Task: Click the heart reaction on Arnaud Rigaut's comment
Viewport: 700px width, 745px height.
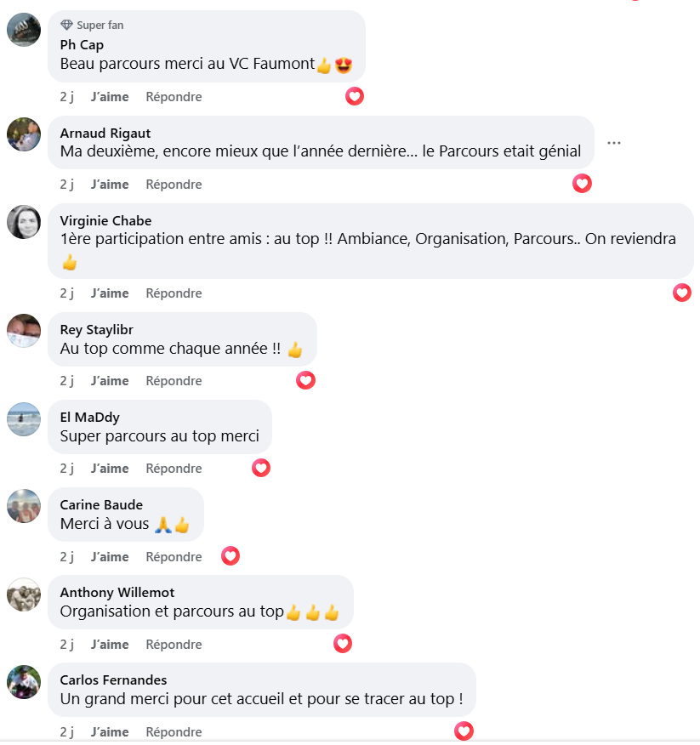Action: point(582,184)
